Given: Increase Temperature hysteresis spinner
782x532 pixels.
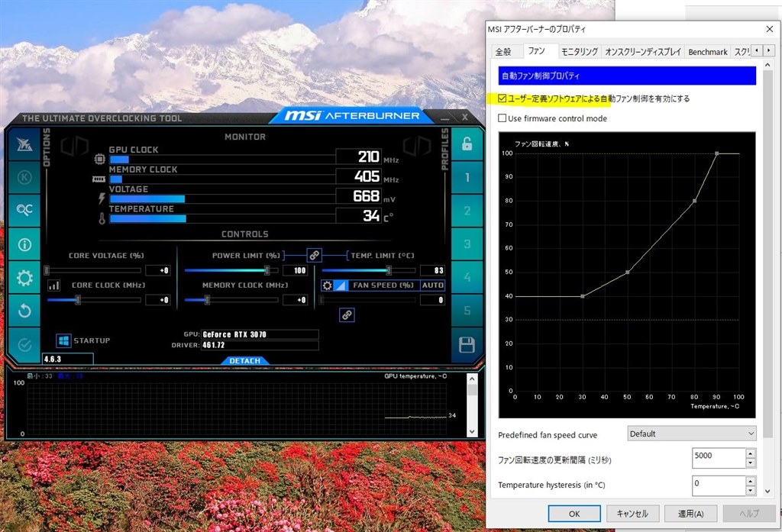Looking at the screenshot, I should [x=750, y=481].
